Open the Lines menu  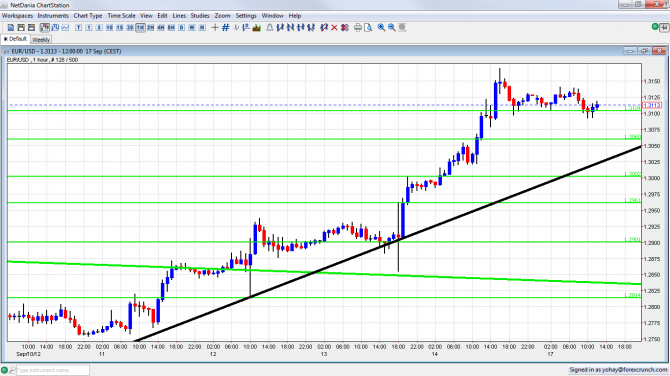click(179, 15)
